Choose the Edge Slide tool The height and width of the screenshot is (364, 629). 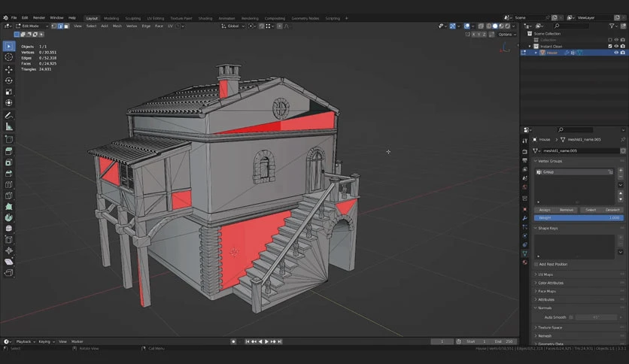[x=8, y=240]
